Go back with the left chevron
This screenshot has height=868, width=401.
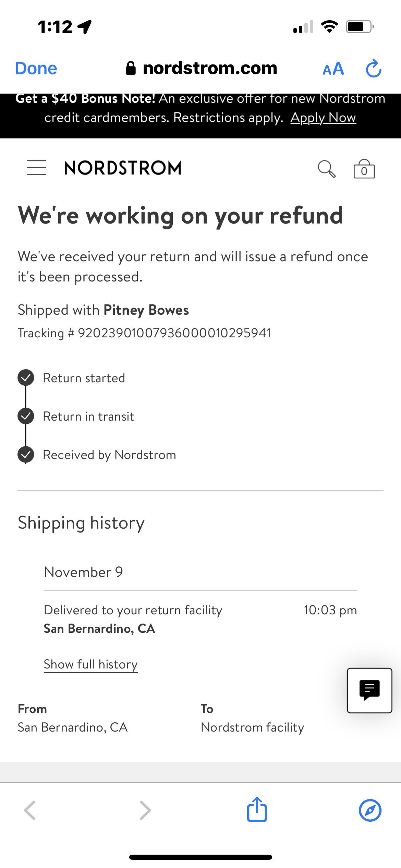[30, 810]
